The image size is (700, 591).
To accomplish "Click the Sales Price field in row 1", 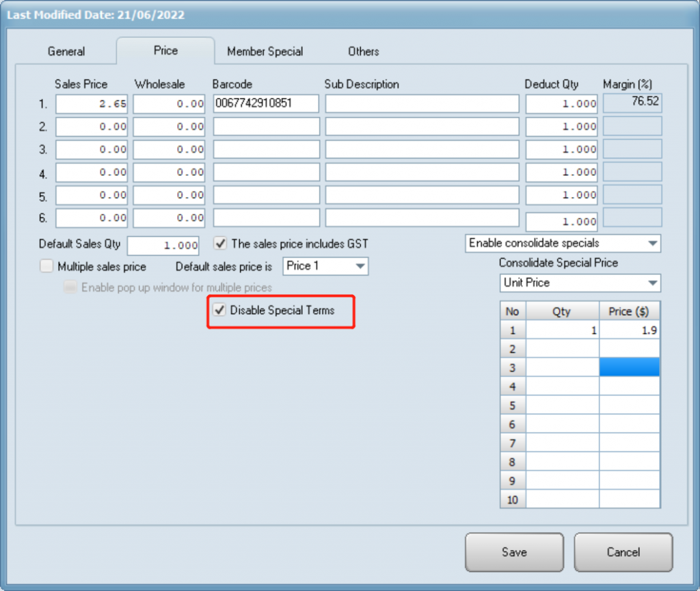I will pos(92,104).
